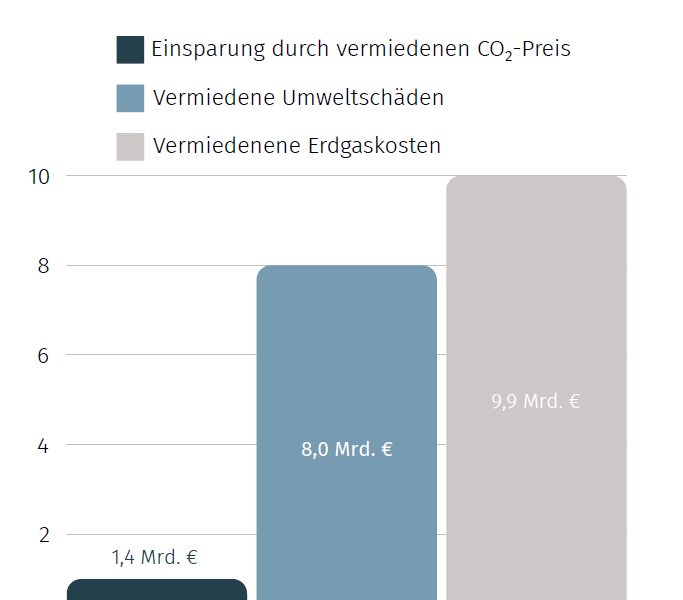
Task: Click the dark teal 1,4 Mrd. € bar
Action: 157,590
